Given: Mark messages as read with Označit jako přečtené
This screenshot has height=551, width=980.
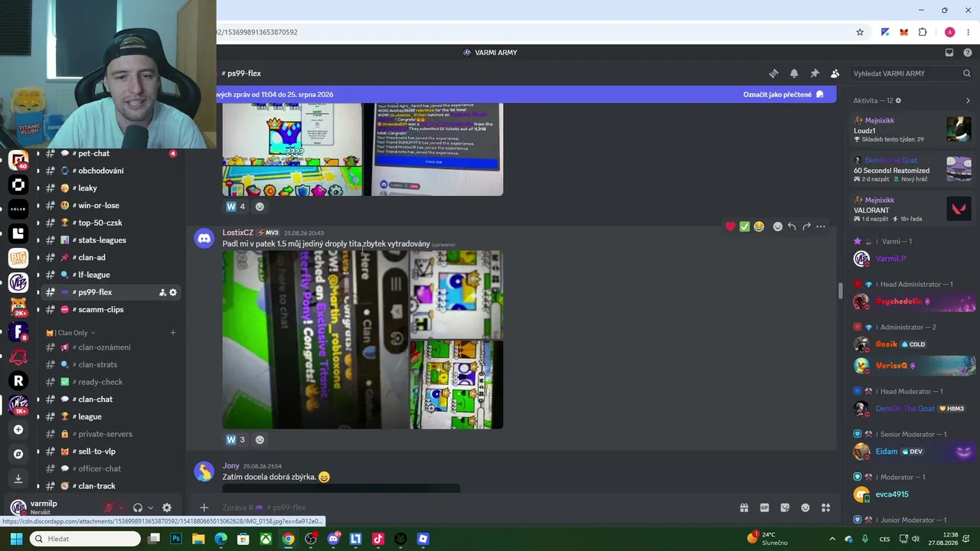Looking at the screenshot, I should coord(783,95).
